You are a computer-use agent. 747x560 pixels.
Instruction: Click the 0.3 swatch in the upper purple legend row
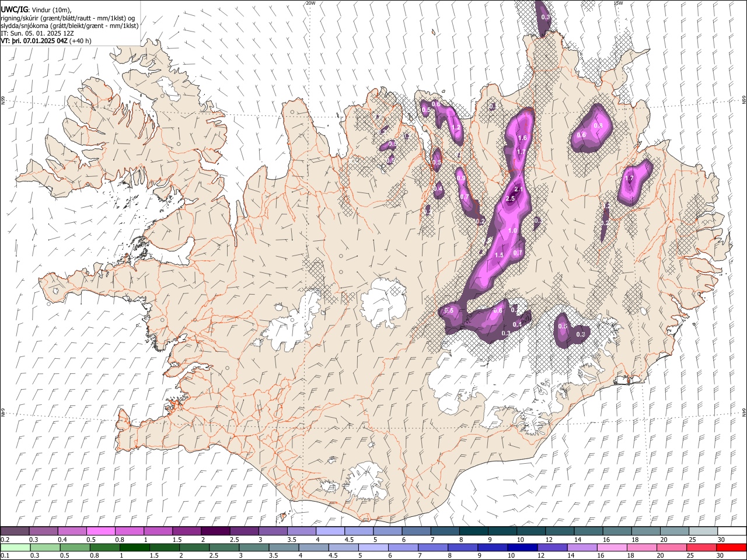pyautogui.click(x=43, y=531)
